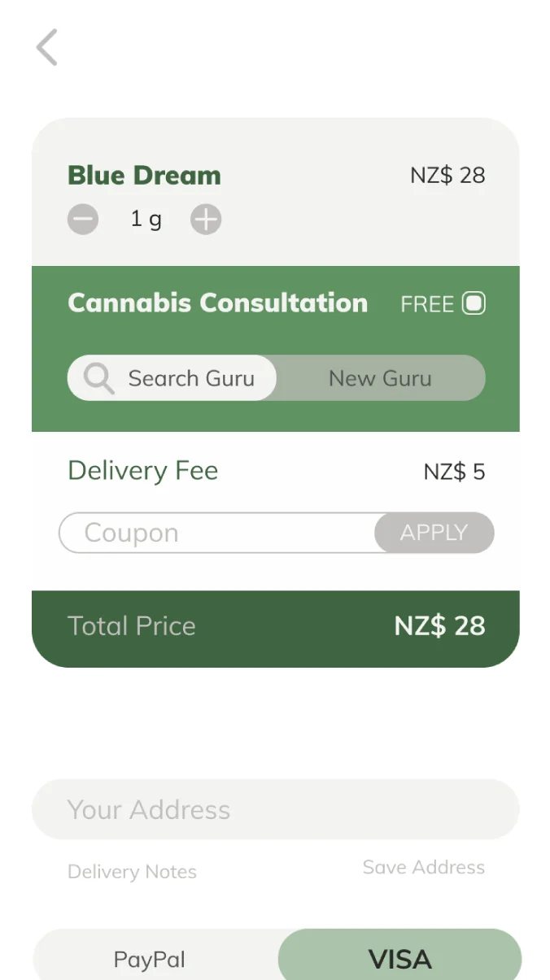Increase Blue Dream quantity with plus icon
The width and height of the screenshot is (550, 980).
(206, 220)
